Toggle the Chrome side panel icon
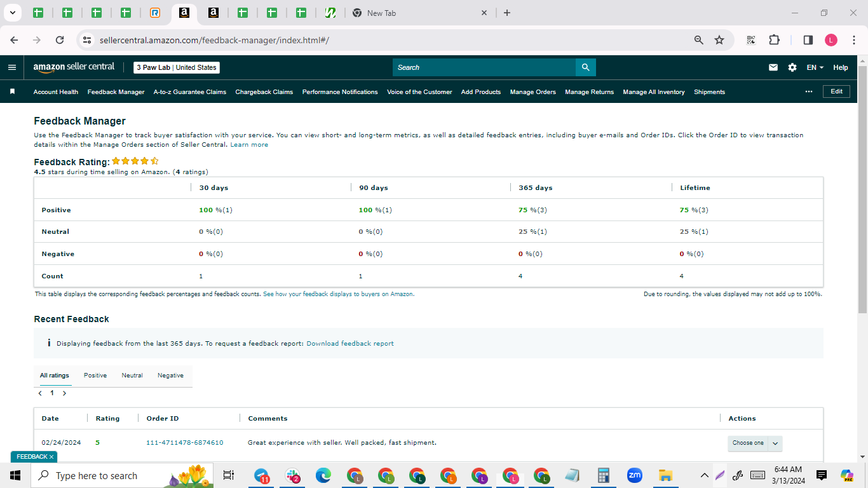The height and width of the screenshot is (488, 868). [808, 40]
